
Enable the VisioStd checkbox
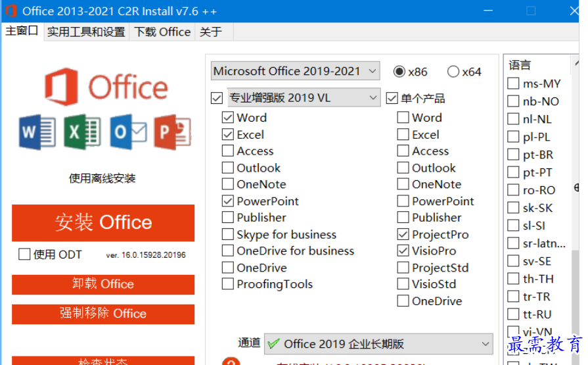403,284
